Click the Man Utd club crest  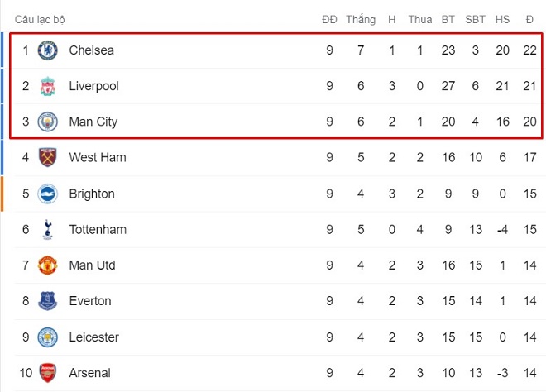pos(47,265)
